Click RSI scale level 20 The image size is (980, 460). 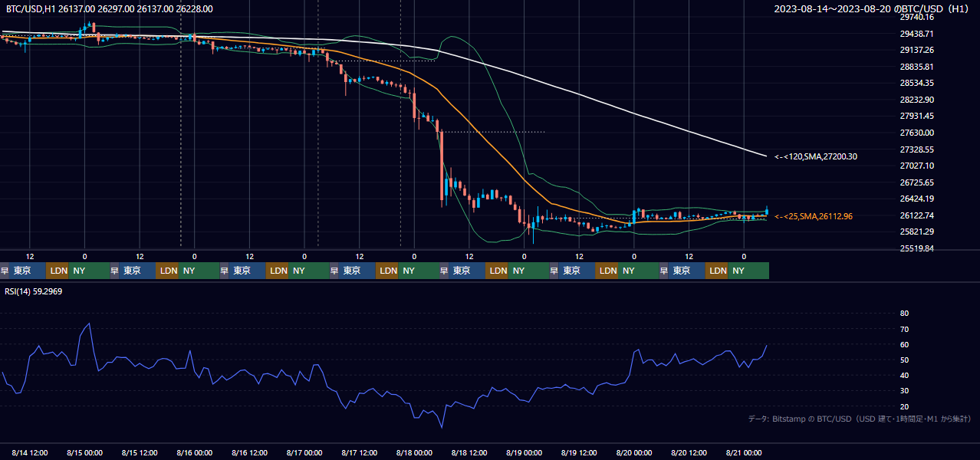(x=904, y=406)
